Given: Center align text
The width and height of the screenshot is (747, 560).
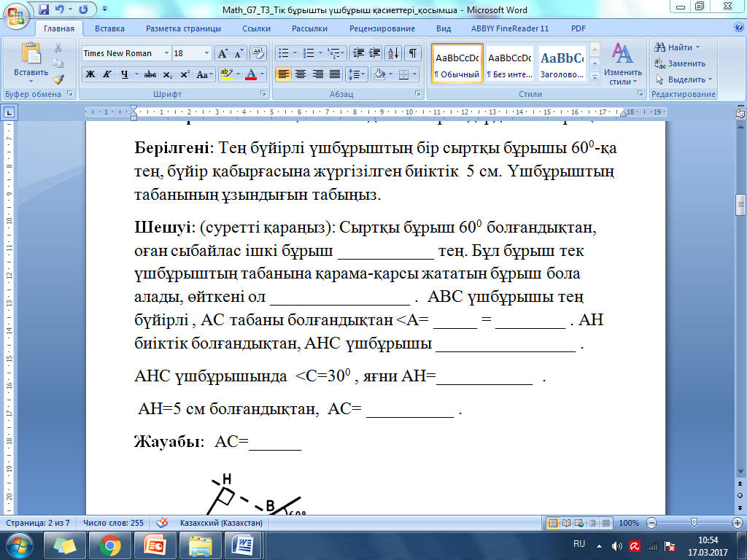Looking at the screenshot, I should coord(301,74).
